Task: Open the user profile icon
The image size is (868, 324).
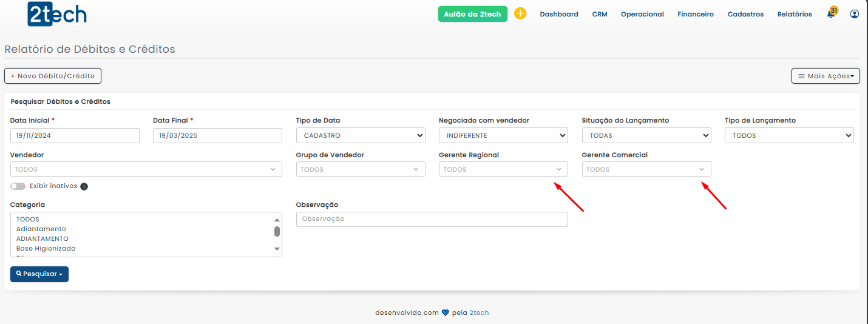Action: point(855,14)
